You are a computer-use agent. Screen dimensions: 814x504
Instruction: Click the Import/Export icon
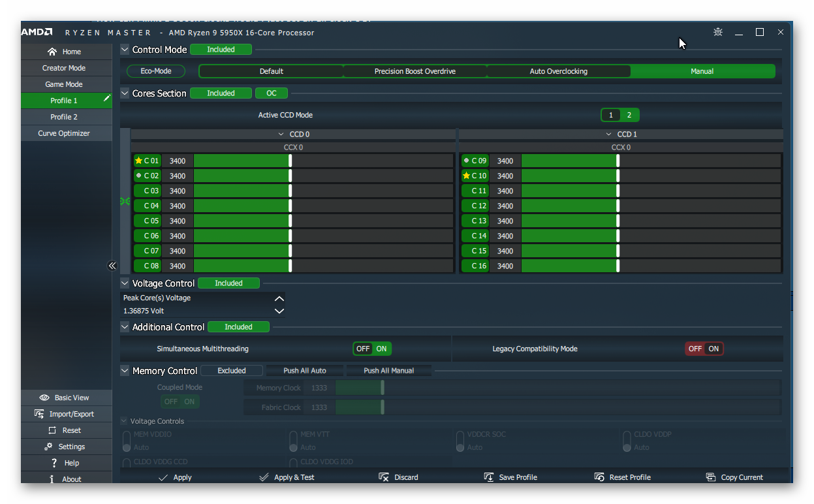[39, 414]
